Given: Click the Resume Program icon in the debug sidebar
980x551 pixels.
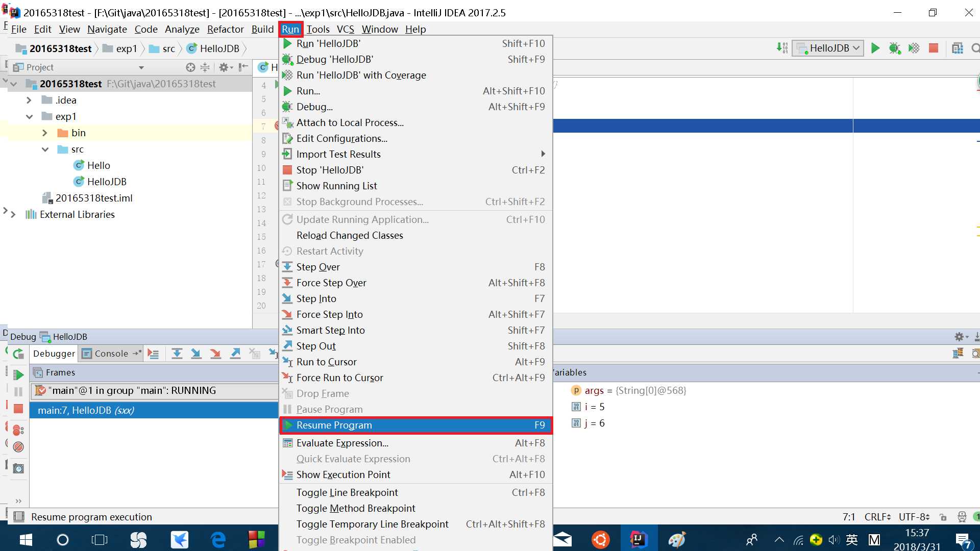Looking at the screenshot, I should click(x=18, y=375).
